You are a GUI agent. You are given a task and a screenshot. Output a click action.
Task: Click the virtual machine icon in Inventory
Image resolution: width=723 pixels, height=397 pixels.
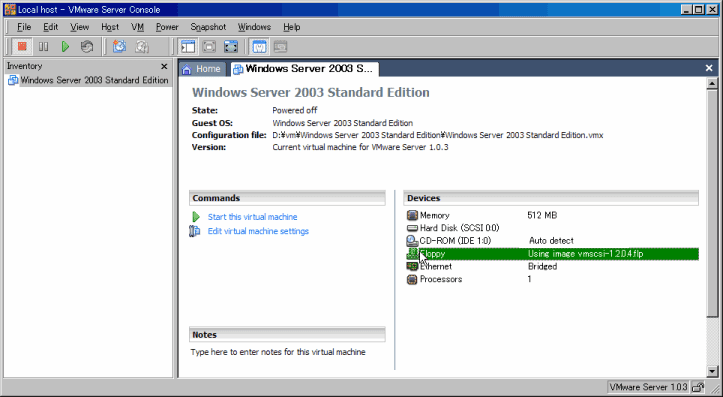(x=13, y=80)
